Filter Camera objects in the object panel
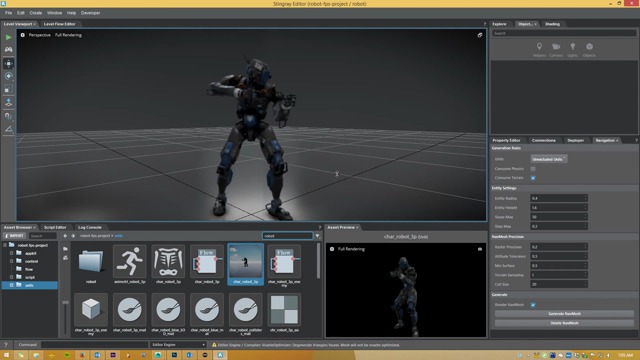 coord(556,50)
